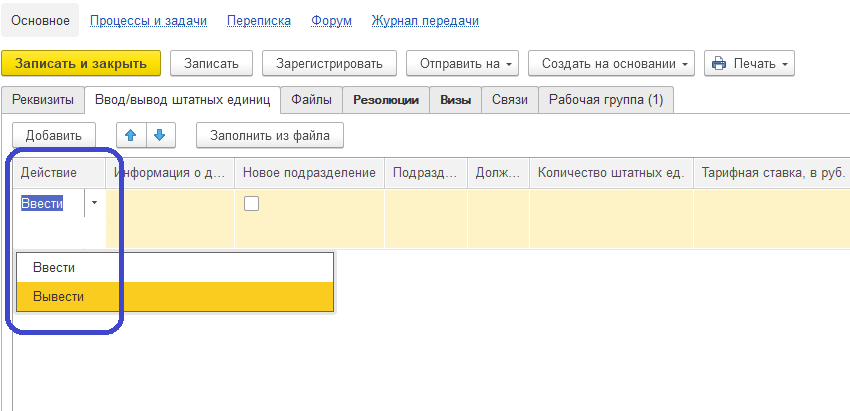Toggle the Новое подразделение checkbox
Image resolution: width=850 pixels, height=411 pixels.
251,203
